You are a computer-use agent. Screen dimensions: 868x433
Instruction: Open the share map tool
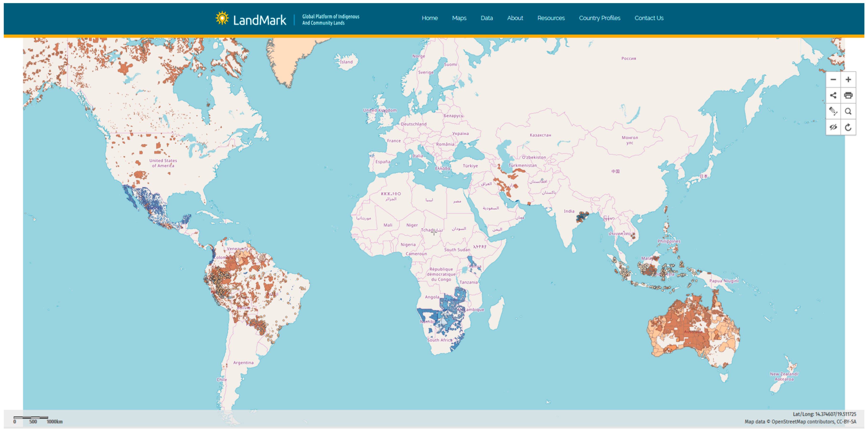click(833, 95)
